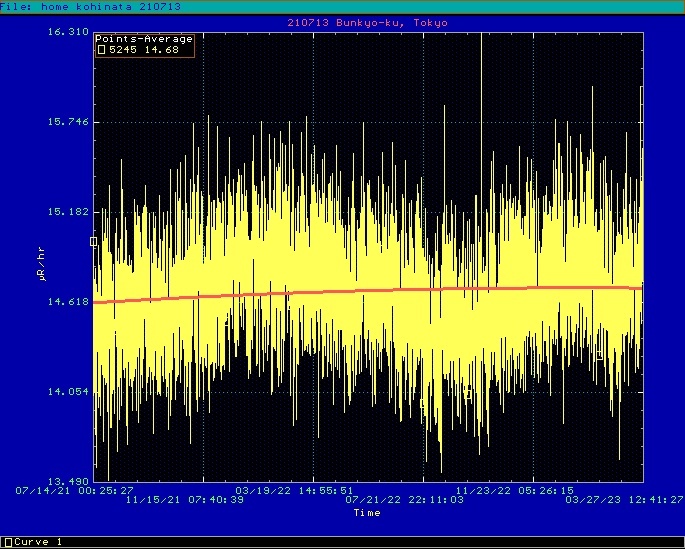The image size is (685, 549).
Task: Click the 03/19/22 14:55:51 time label
Action: coord(294,491)
